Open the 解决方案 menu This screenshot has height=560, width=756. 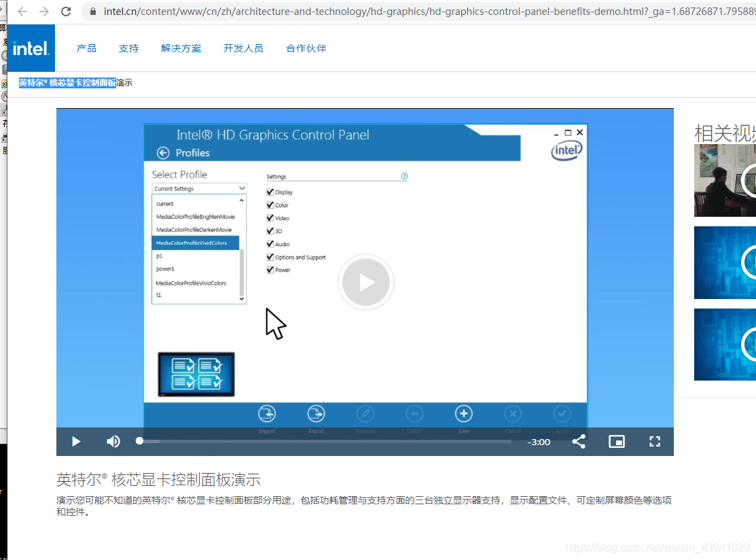(181, 48)
